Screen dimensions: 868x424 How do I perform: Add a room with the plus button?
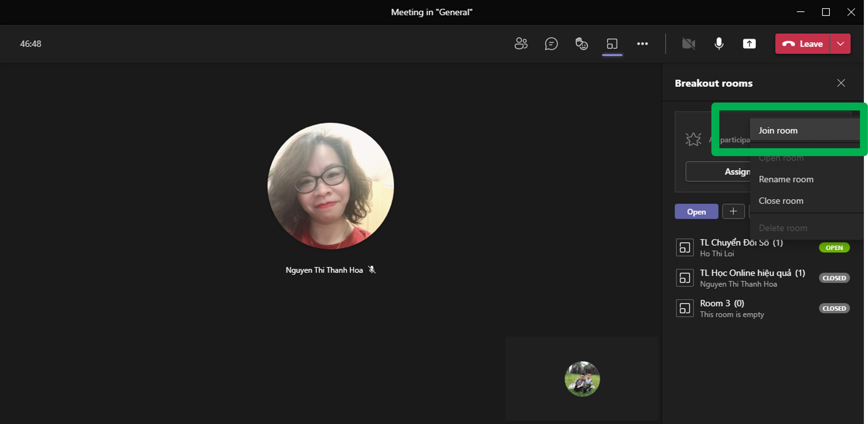tap(733, 212)
